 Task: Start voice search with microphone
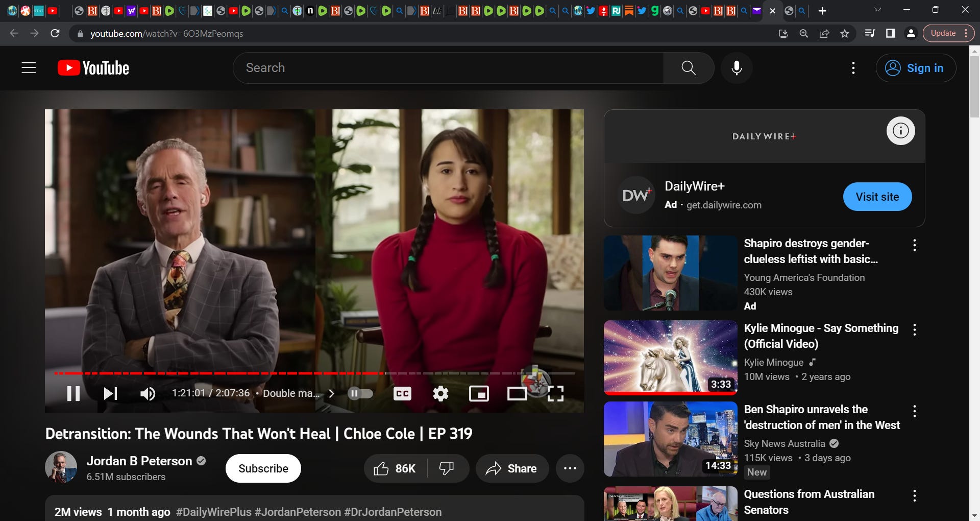coord(737,68)
